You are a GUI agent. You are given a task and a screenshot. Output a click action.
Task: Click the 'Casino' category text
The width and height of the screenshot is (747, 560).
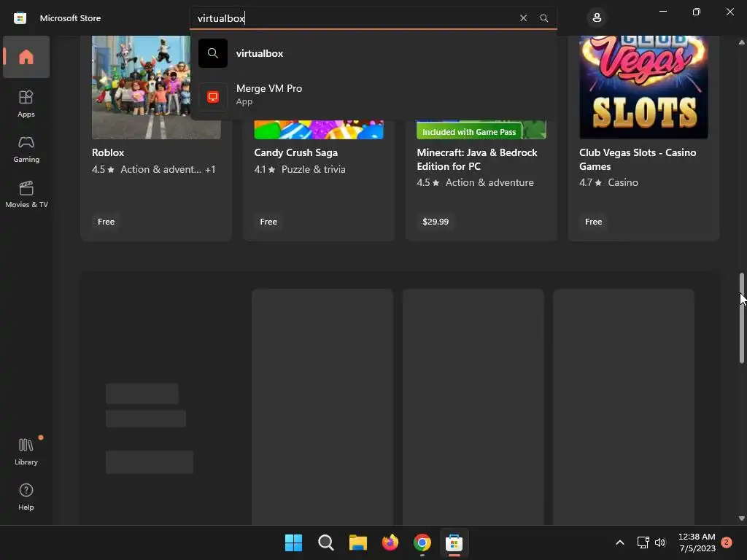pyautogui.click(x=623, y=182)
